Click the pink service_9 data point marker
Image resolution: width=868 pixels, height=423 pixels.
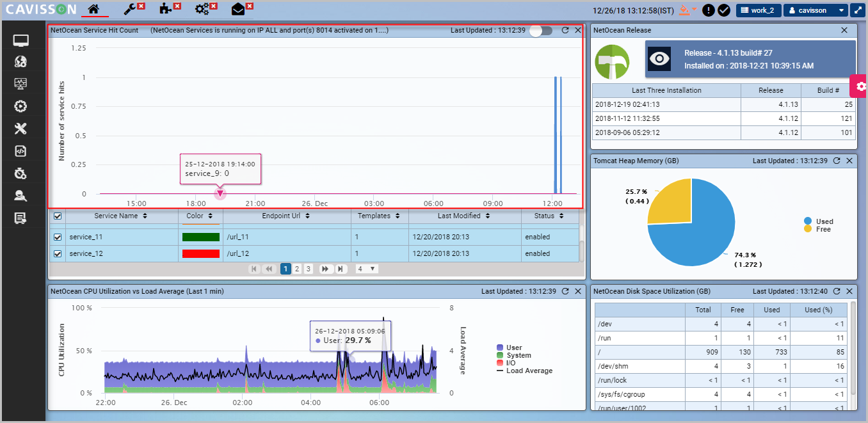pos(220,193)
